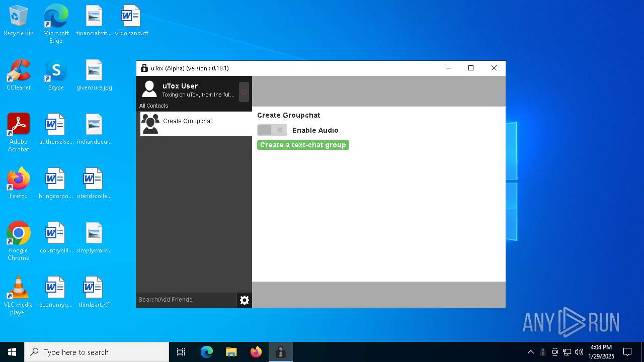Click the status message 'Toxing on uTox'
644x362 pixels.
coord(198,95)
